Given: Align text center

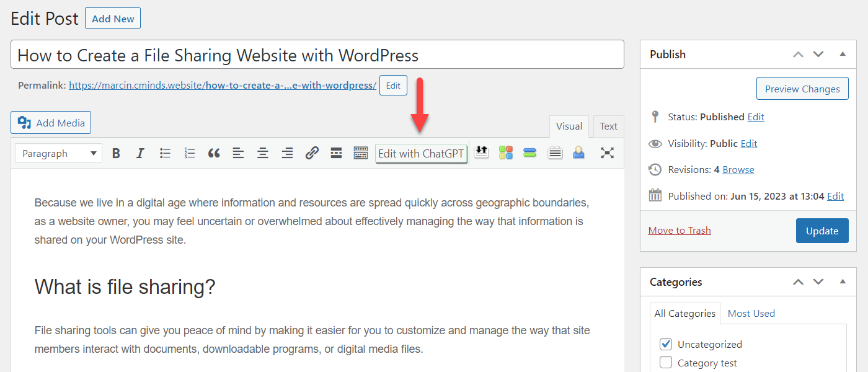Looking at the screenshot, I should coord(263,153).
